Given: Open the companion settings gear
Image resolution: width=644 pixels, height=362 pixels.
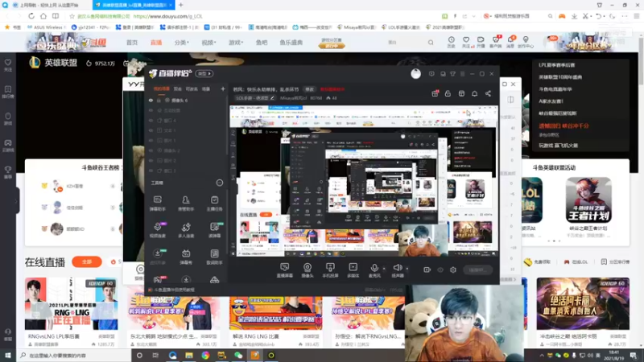Looking at the screenshot, I should click(x=453, y=269).
